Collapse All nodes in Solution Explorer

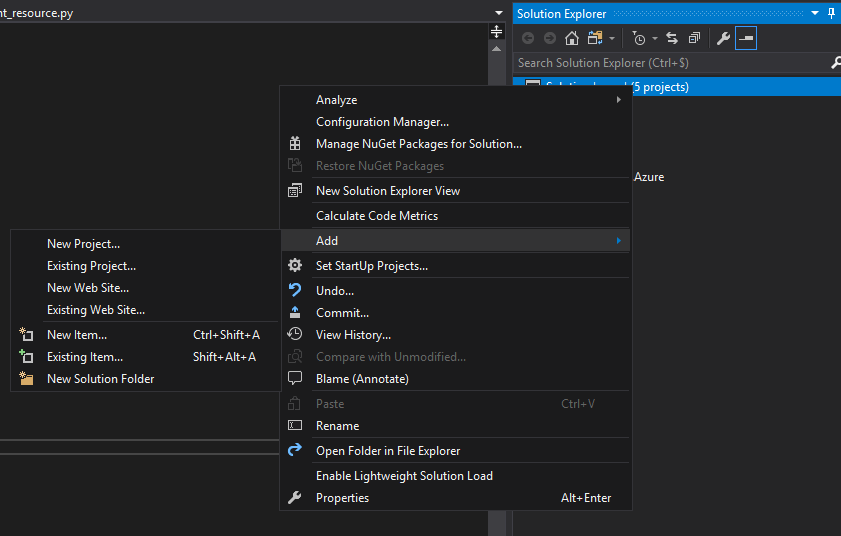(x=695, y=38)
